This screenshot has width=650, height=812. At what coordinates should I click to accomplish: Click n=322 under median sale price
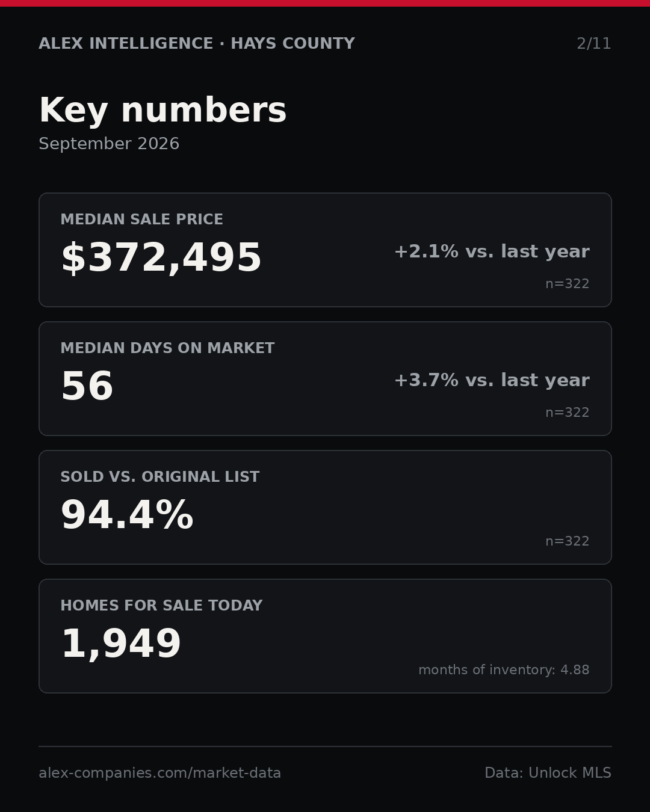[568, 284]
